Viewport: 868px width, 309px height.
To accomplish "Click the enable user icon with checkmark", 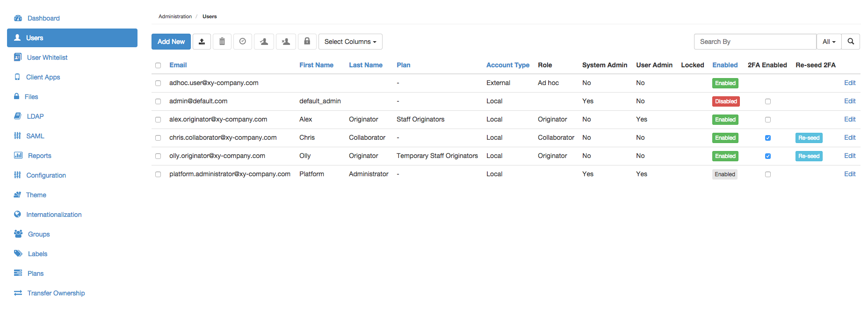I will pyautogui.click(x=264, y=42).
